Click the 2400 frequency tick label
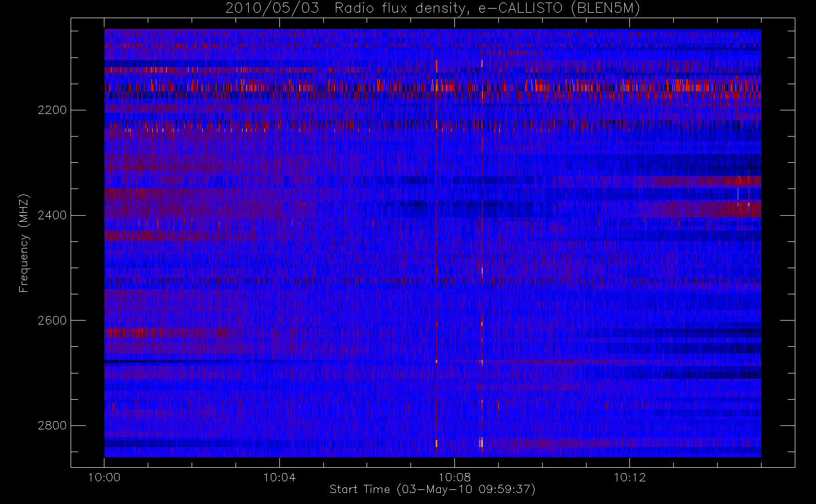 tap(52, 215)
